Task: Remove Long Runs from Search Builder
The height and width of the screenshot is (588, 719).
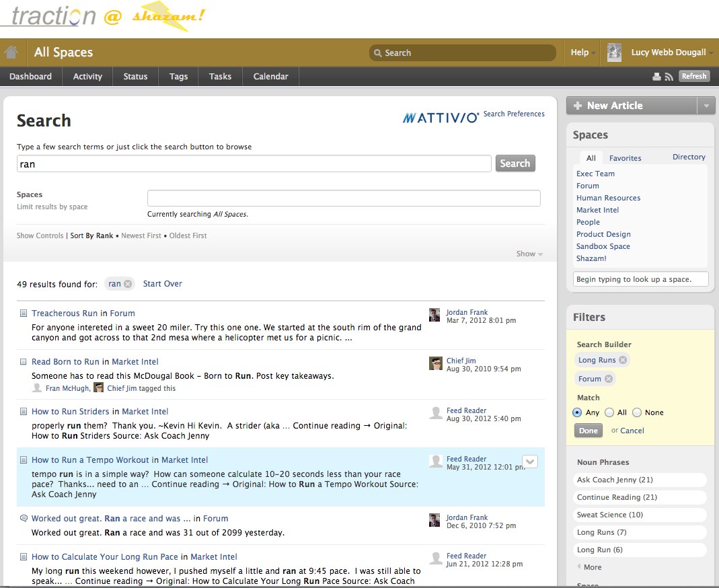Action: pyautogui.click(x=623, y=360)
